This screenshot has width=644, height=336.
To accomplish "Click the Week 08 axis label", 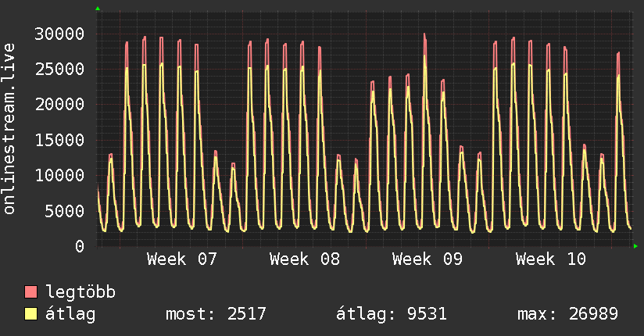I will click(x=305, y=259).
